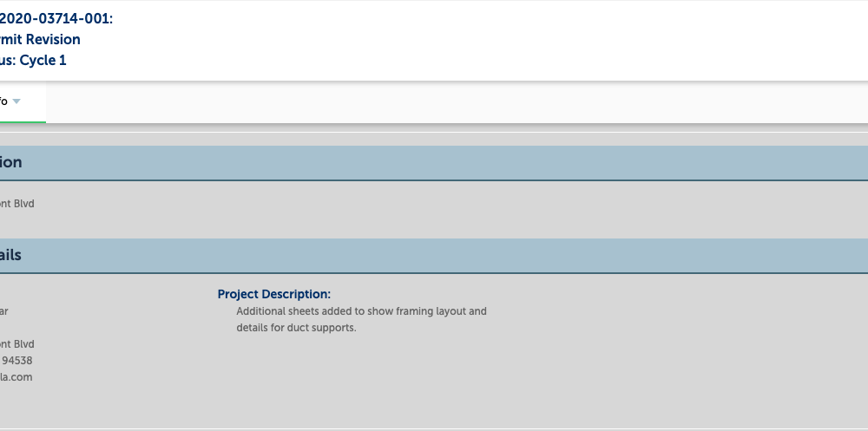Select the partially visible Info tab label
The height and width of the screenshot is (431, 868).
(x=3, y=101)
